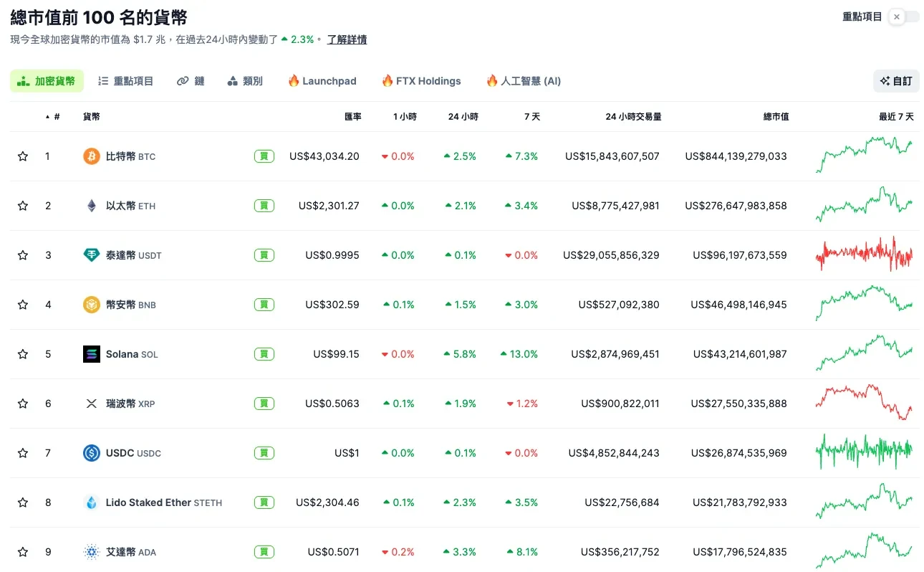Add Solana to favorites via its star

(22, 353)
